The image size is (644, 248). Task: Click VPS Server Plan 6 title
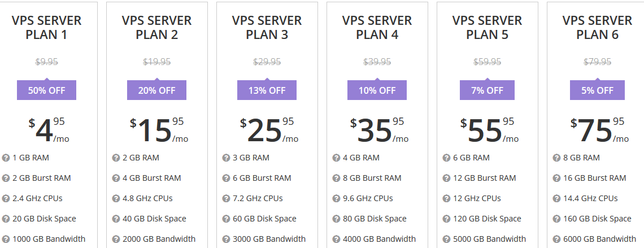click(597, 28)
